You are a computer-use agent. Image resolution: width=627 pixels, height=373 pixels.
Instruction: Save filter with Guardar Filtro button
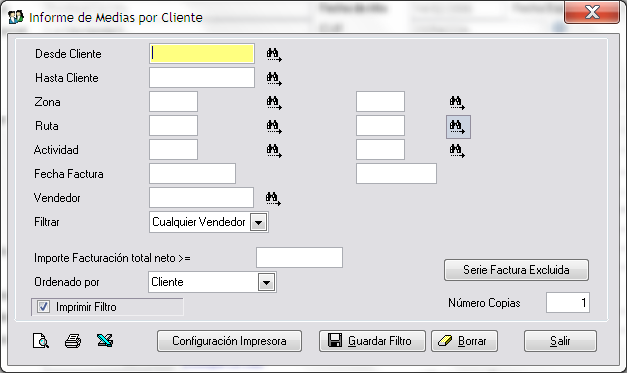(x=372, y=341)
